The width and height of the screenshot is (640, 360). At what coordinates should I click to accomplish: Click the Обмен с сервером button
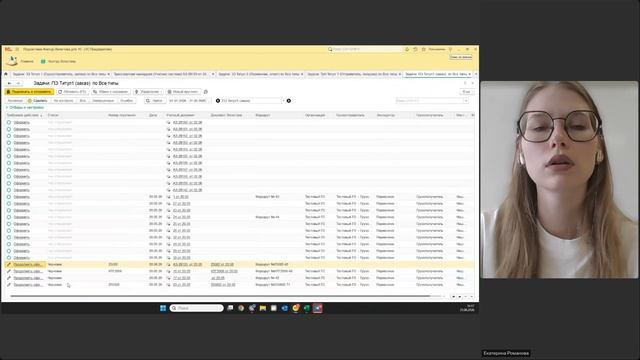[x=111, y=92]
